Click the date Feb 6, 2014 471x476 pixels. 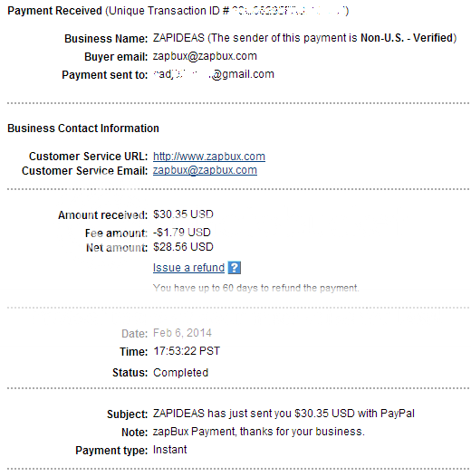pyautogui.click(x=182, y=333)
